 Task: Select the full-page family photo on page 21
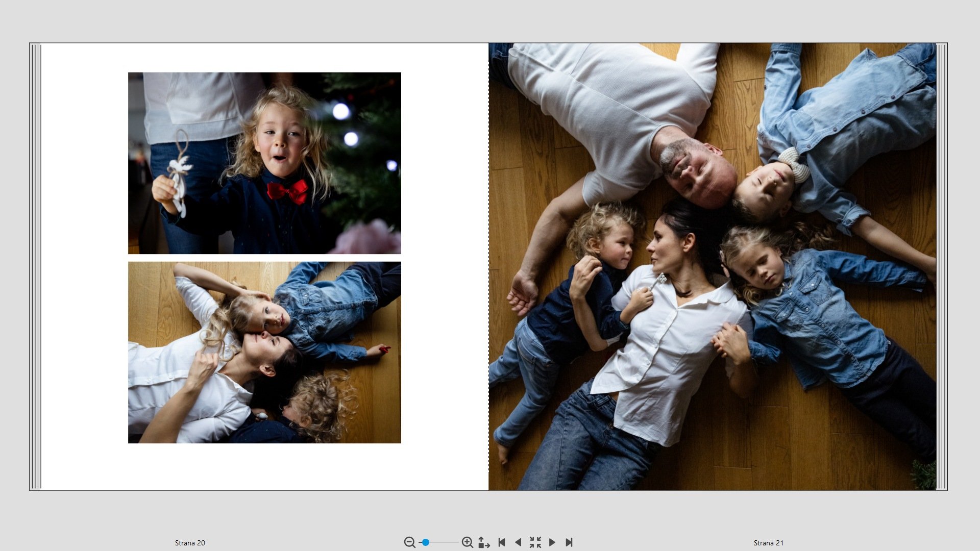click(x=712, y=266)
